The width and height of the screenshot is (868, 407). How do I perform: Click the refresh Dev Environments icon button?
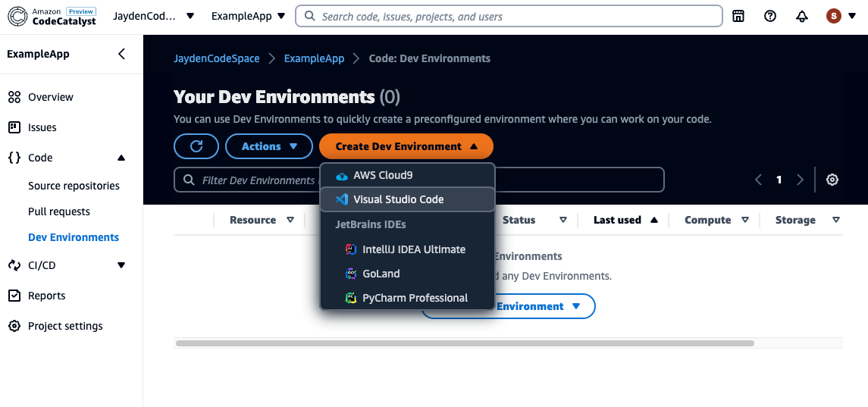click(x=196, y=146)
